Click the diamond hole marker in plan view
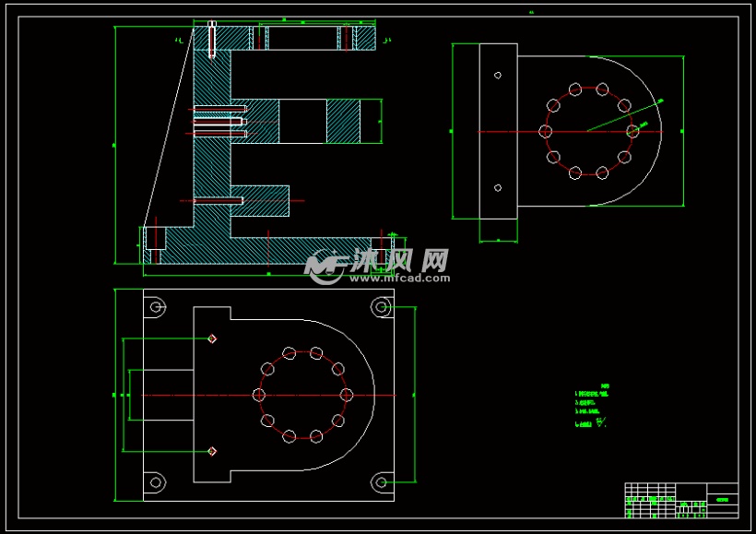 tap(211, 338)
